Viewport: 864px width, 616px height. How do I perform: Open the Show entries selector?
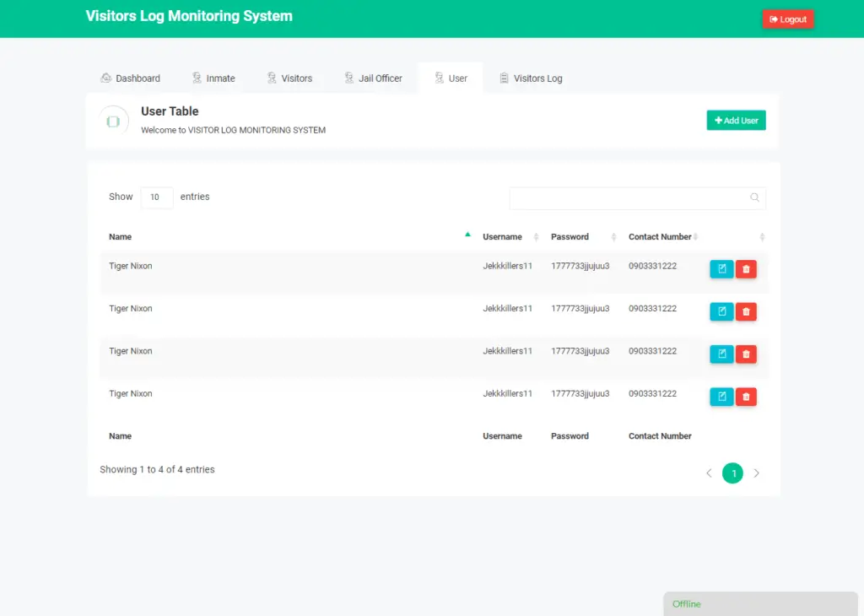(157, 197)
